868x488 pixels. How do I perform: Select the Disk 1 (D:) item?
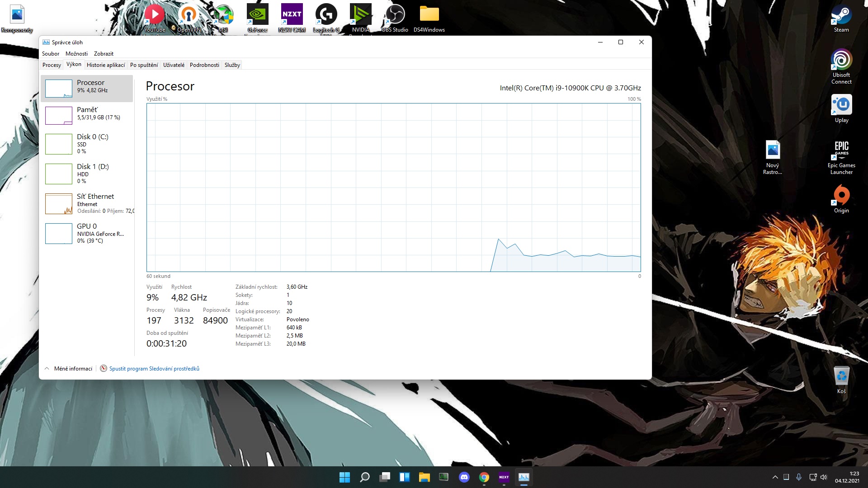point(87,174)
